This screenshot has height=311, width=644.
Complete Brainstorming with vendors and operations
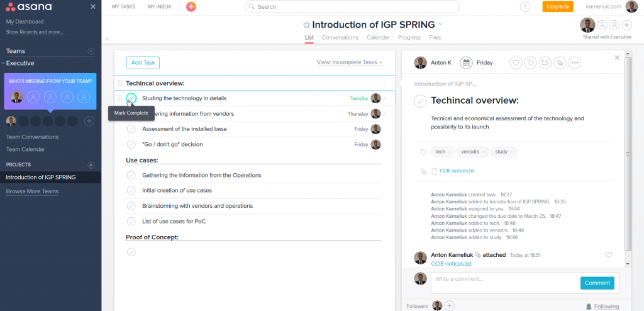pos(131,206)
